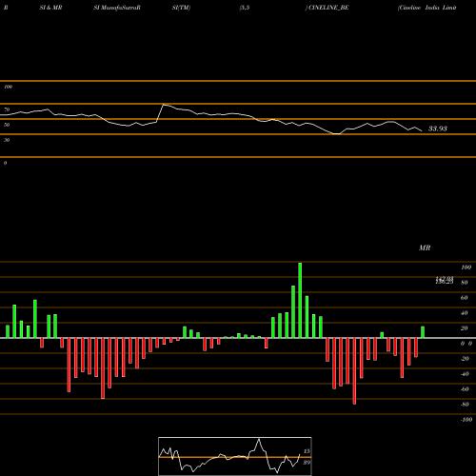This screenshot has width=476, height=476.
Task: Click the CINELINE_BE ticker label in header
Action: pos(328,8)
